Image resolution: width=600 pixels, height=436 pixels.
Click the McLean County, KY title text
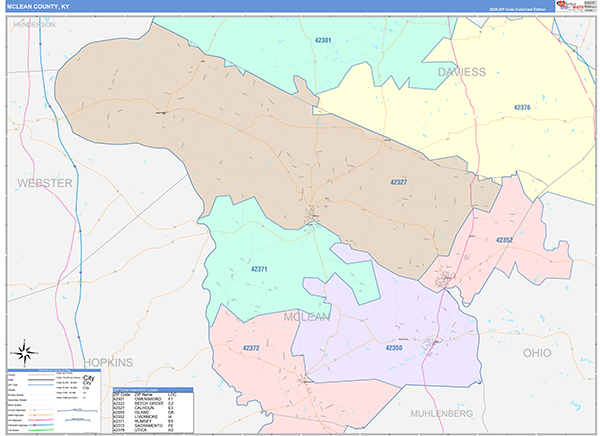pyautogui.click(x=38, y=7)
